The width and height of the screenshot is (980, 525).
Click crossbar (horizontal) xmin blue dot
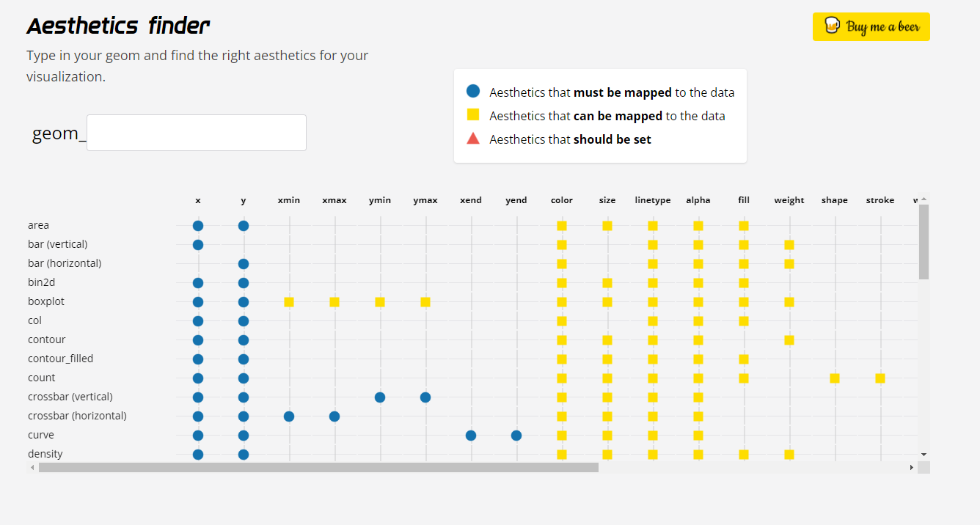point(289,416)
